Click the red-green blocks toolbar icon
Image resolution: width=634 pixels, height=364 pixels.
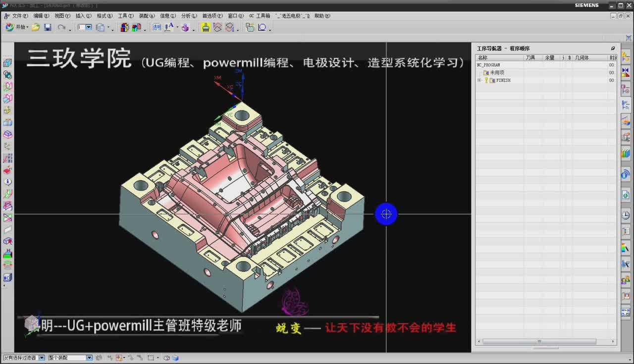pyautogui.click(x=136, y=28)
